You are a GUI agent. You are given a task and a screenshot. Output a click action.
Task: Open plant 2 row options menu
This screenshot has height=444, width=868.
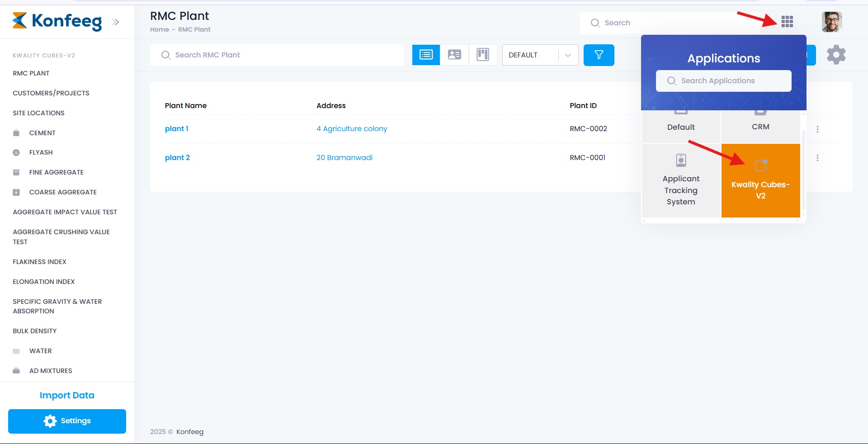(817, 158)
